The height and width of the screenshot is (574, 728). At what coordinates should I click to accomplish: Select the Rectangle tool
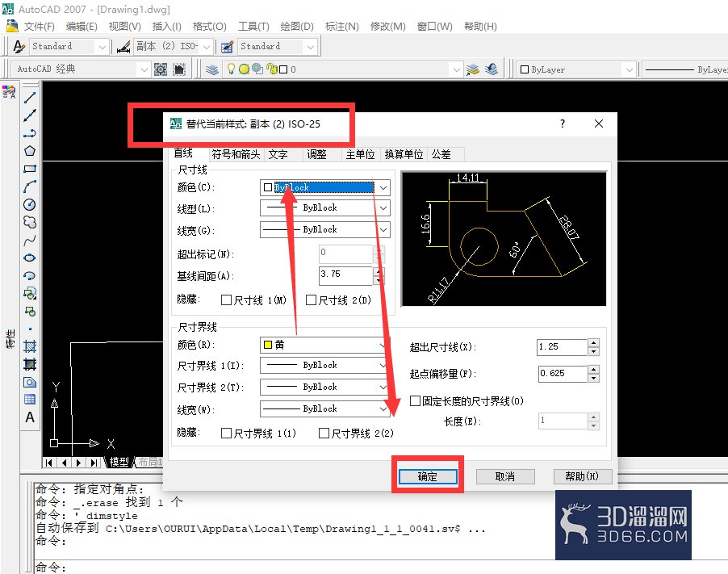(x=30, y=169)
